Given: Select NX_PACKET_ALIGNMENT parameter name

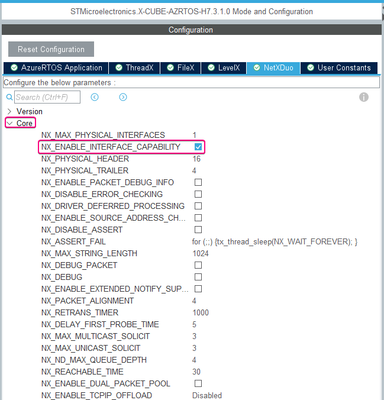Looking at the screenshot, I should pyautogui.click(x=87, y=301).
